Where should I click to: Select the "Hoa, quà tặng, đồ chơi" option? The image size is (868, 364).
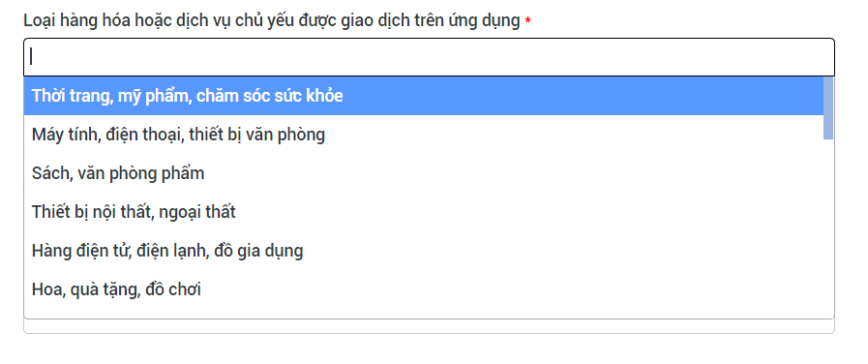pyautogui.click(x=424, y=289)
